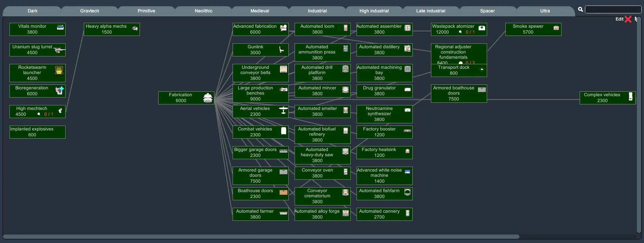Toggle the Edit mode red X checkbox
The image size is (644, 243).
pos(628,19)
